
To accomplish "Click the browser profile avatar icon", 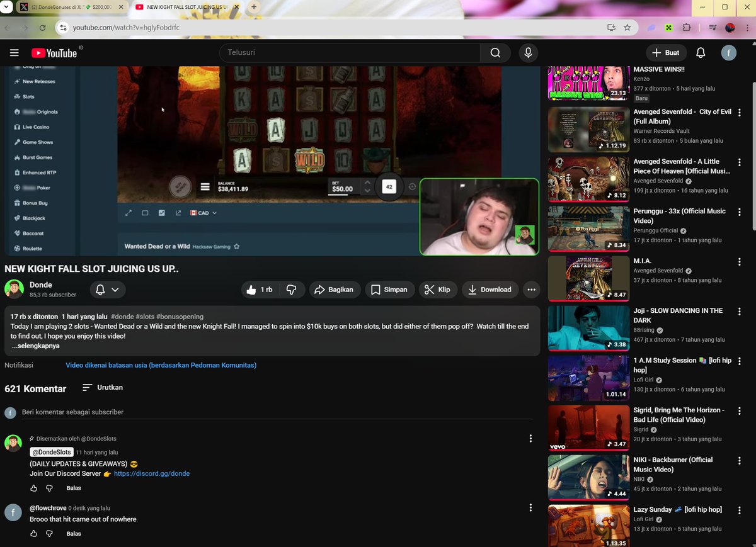I will pyautogui.click(x=730, y=28).
